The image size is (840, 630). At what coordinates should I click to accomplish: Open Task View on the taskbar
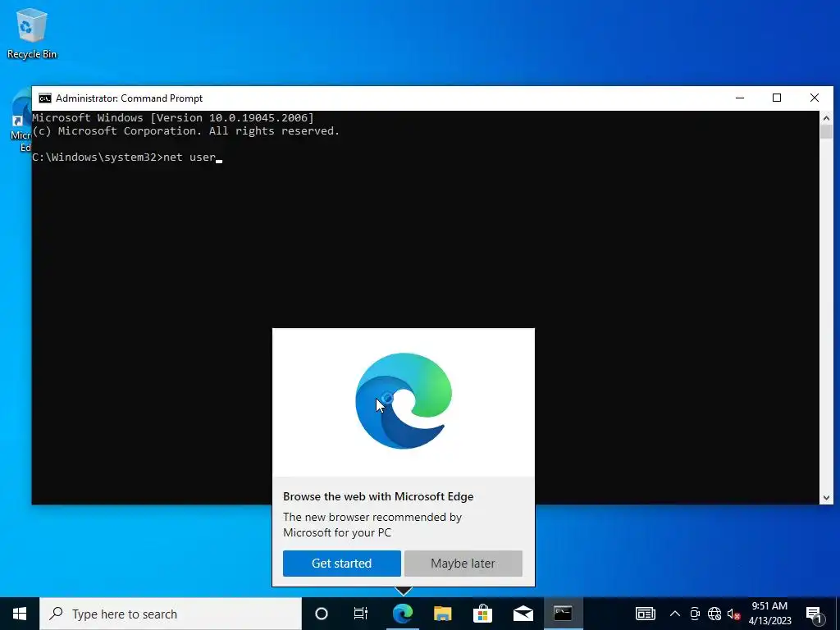[x=361, y=614]
